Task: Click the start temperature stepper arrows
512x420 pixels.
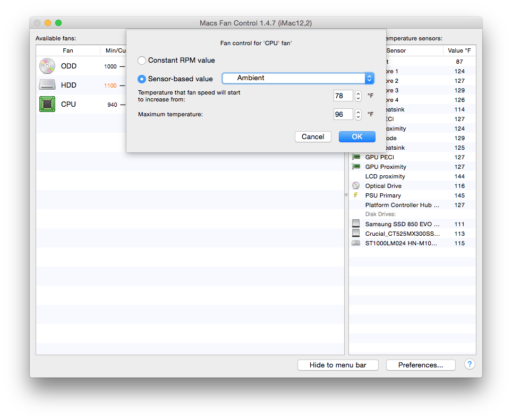Action: tap(358, 96)
